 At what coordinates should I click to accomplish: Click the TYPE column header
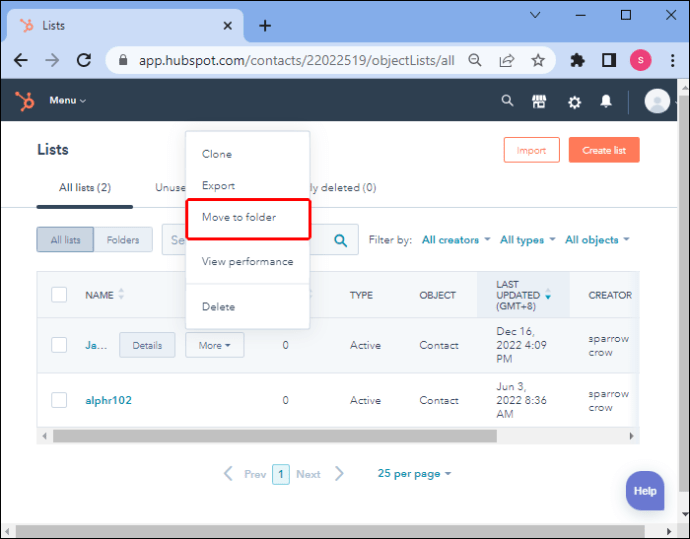[361, 295]
